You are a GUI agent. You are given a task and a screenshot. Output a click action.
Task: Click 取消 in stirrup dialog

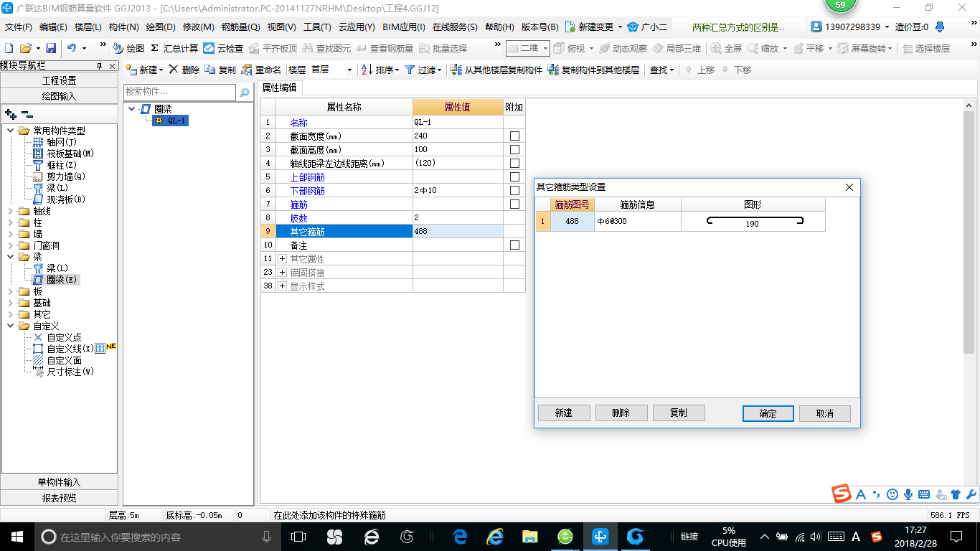coord(825,413)
